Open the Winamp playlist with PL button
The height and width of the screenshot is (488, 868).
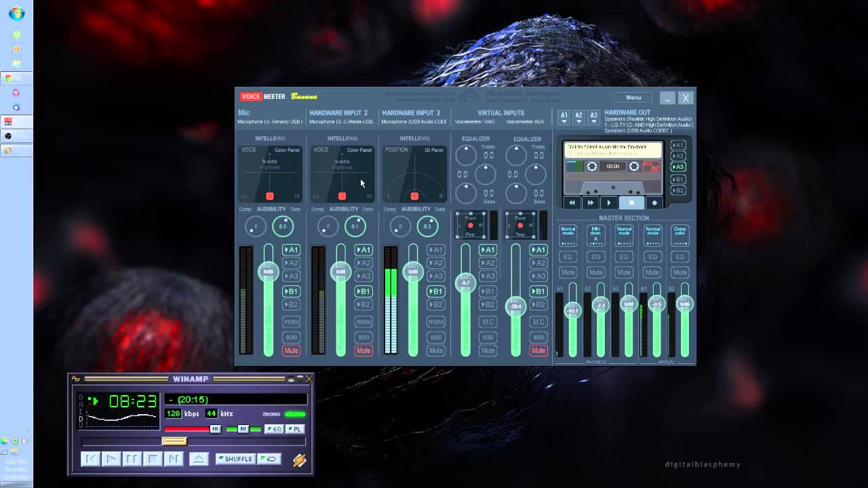[x=294, y=429]
